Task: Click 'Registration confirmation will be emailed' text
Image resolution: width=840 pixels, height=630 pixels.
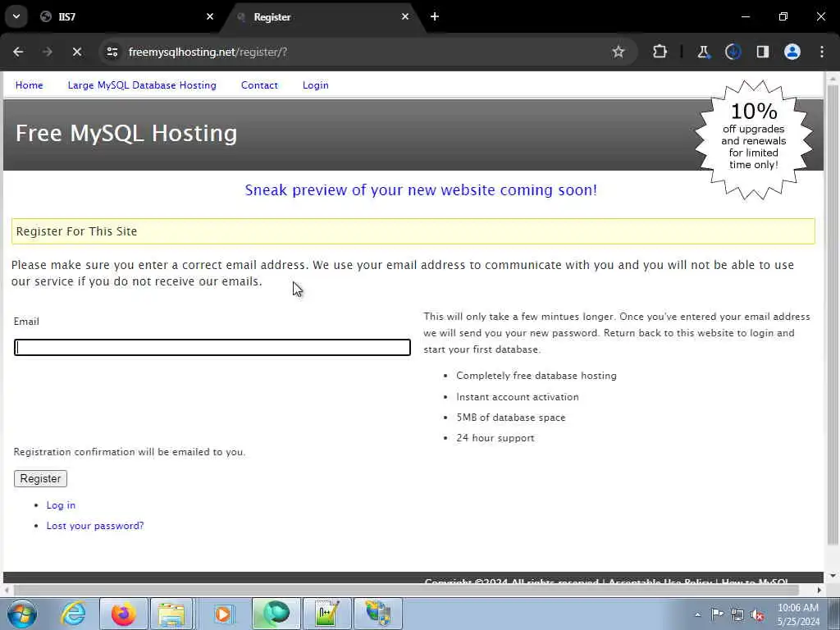Action: (x=130, y=452)
